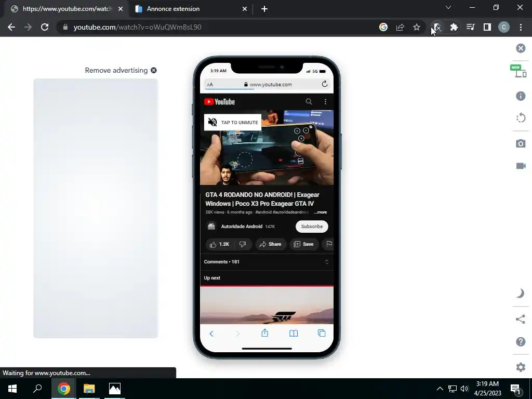Image resolution: width=532 pixels, height=399 pixels.
Task: Share the simulator view
Action: point(521,320)
